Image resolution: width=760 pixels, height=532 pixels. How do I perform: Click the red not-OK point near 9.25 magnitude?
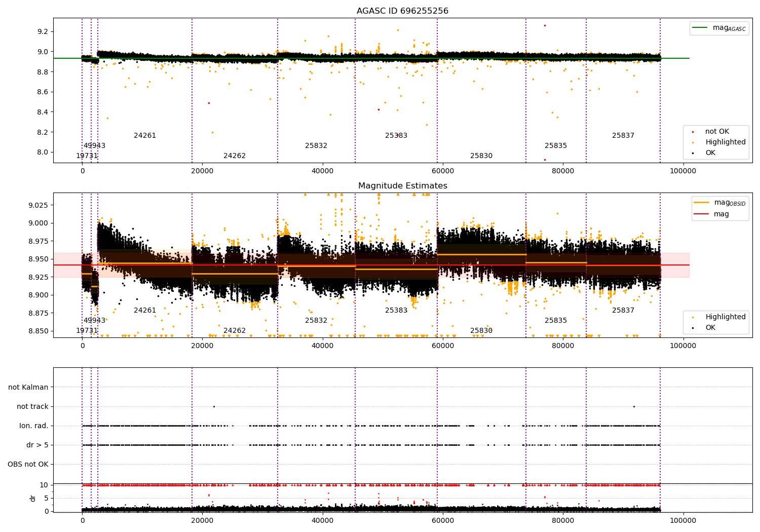click(545, 25)
